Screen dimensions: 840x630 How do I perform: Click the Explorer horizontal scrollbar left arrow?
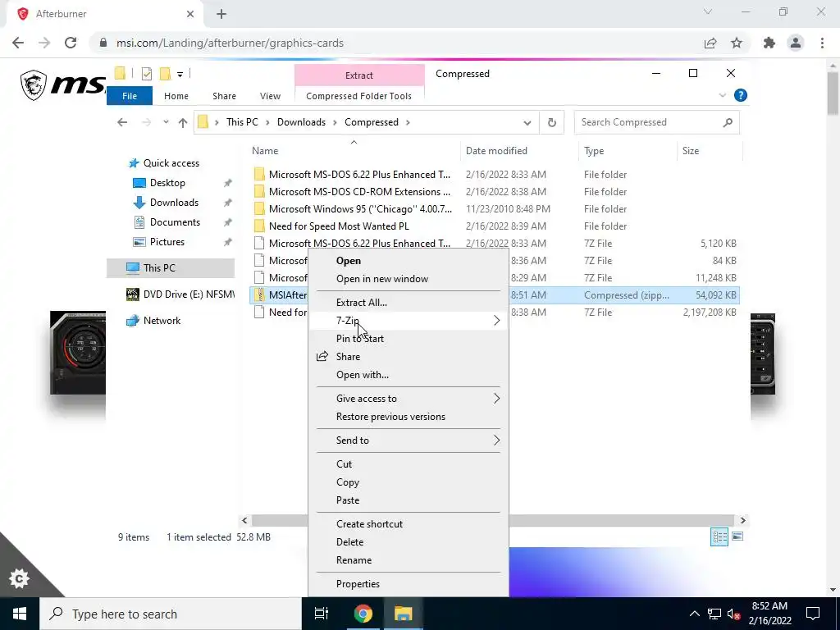pos(244,520)
